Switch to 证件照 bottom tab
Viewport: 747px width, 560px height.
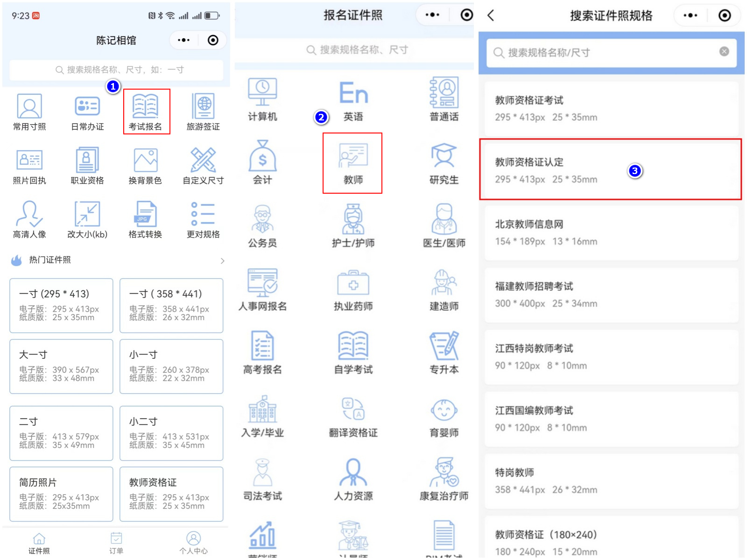pos(39,544)
